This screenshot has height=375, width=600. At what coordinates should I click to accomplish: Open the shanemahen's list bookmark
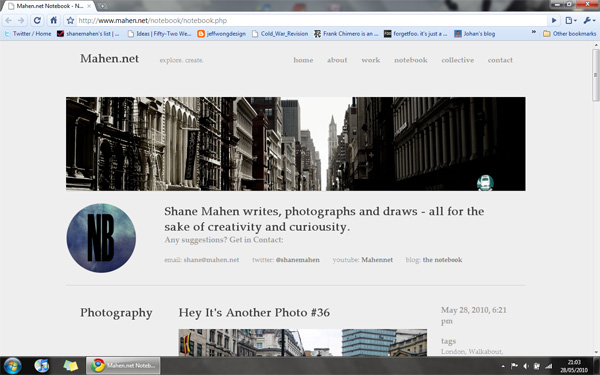click(x=88, y=34)
